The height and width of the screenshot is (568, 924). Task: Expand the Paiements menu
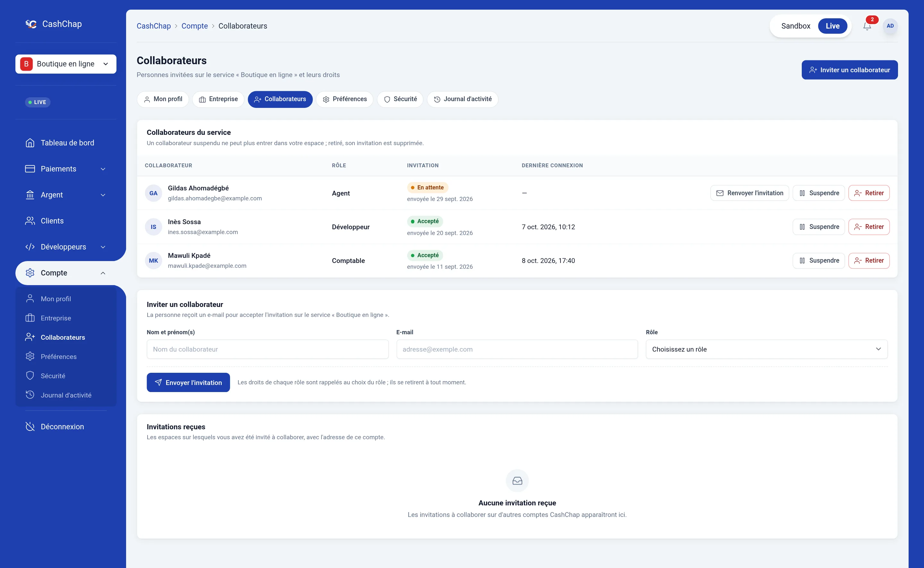[x=66, y=169]
